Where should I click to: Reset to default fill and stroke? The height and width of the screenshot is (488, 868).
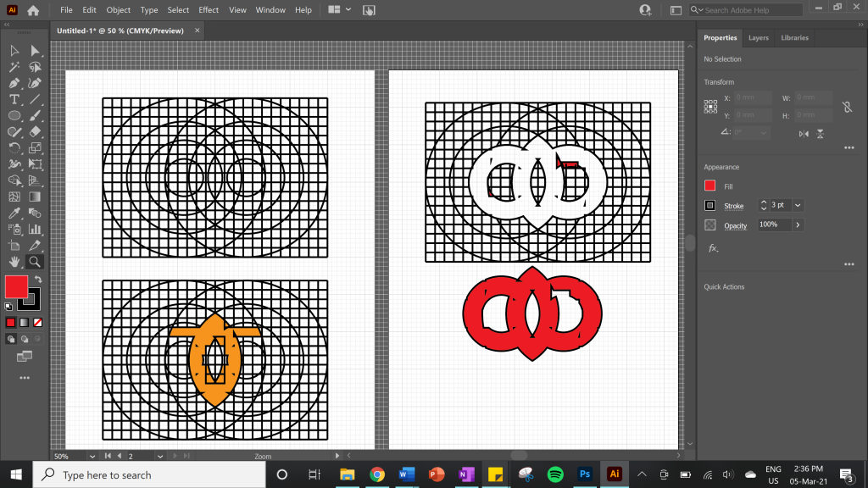pos(8,307)
